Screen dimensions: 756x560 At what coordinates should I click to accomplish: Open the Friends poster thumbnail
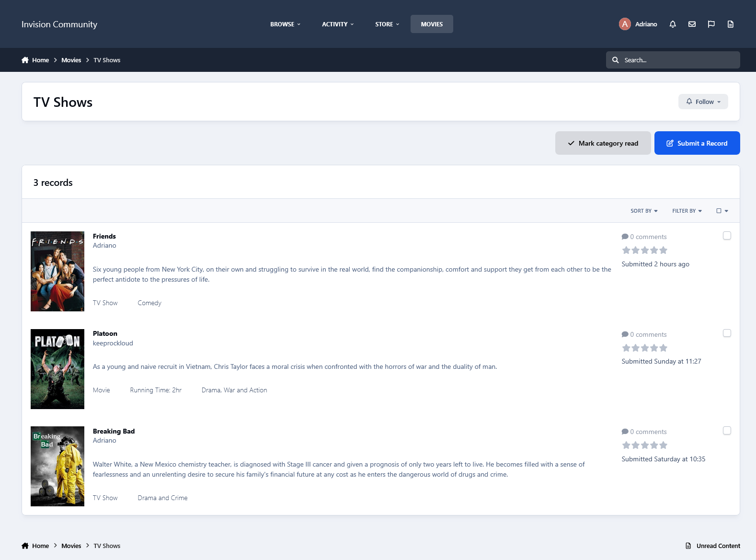point(57,271)
